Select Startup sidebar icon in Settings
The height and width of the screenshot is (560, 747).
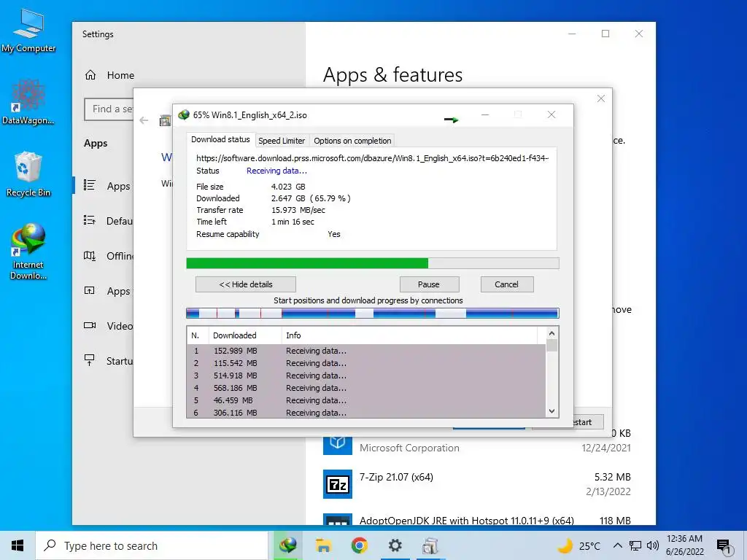[89, 360]
